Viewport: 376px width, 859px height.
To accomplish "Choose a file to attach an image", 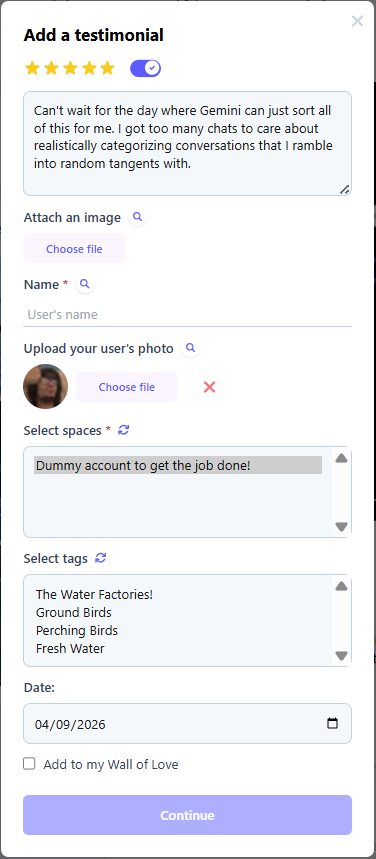I will [74, 249].
